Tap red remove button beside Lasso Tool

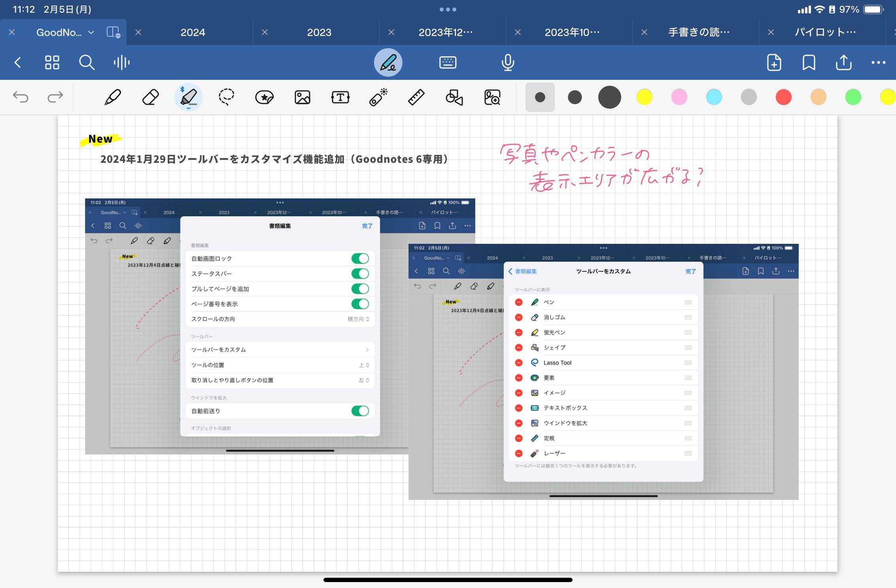519,363
